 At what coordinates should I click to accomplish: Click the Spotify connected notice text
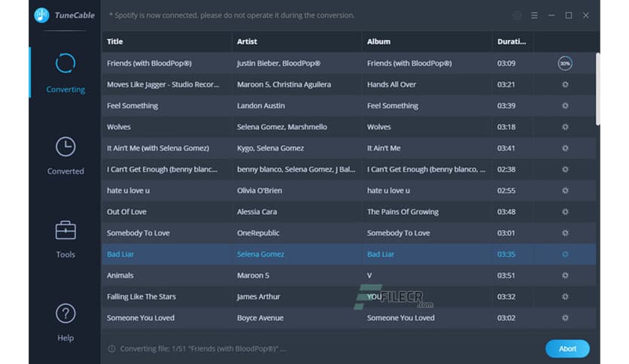[x=232, y=15]
